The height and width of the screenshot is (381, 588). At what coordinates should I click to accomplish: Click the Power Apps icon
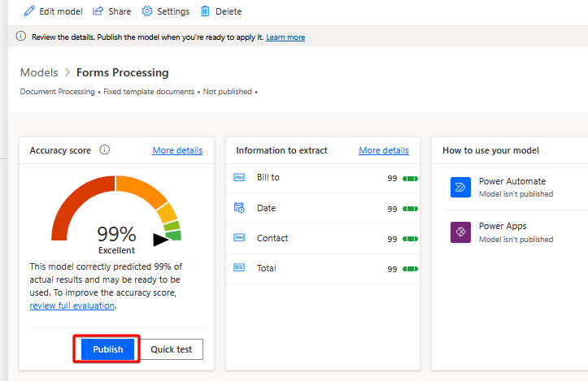(x=460, y=232)
